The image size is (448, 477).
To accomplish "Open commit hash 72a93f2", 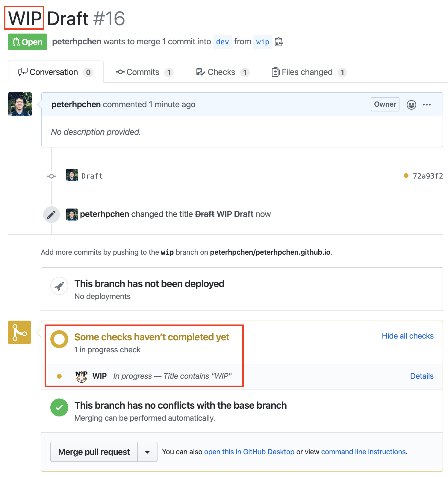I will [x=428, y=176].
